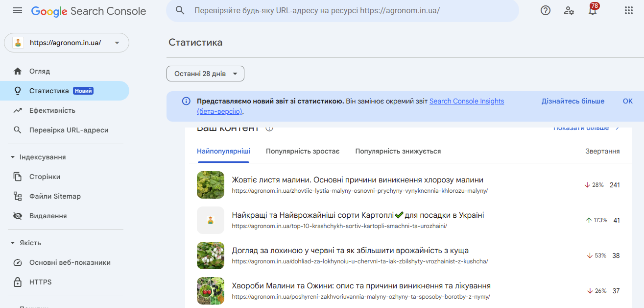644x308 pixels.
Task: Click title Догляд за лохиною у червні
Action: tap(350, 250)
